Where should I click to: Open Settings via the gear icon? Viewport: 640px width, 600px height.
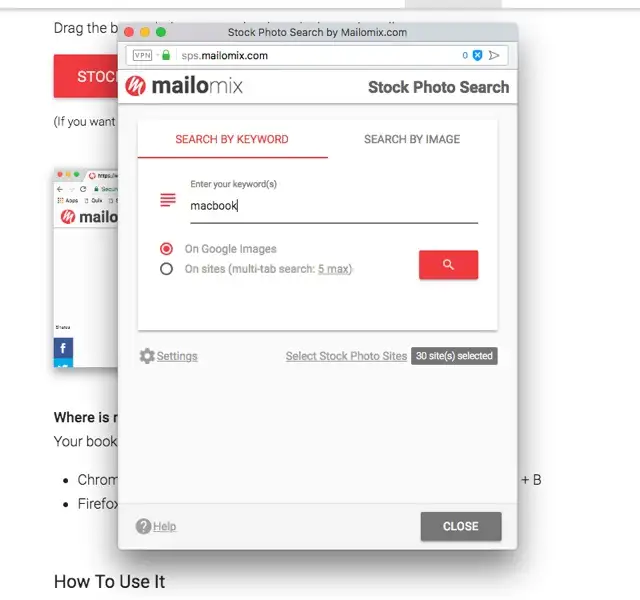[147, 356]
